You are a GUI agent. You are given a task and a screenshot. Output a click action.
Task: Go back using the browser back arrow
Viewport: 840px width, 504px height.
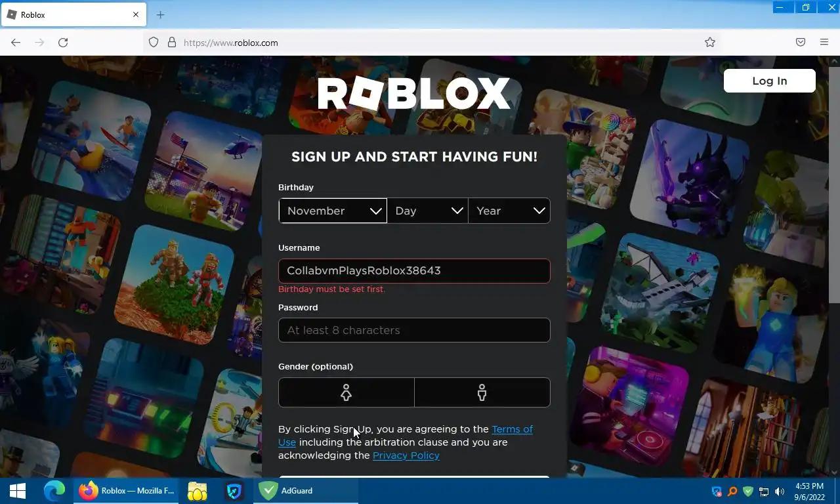16,43
